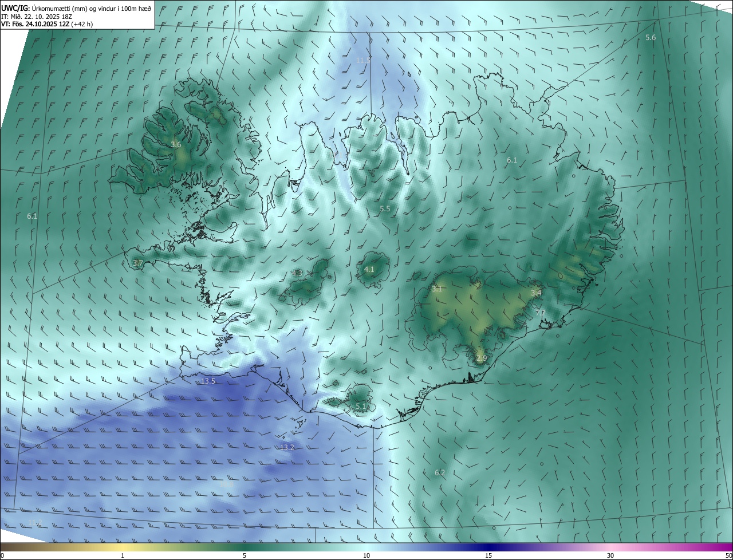Click the 13.5 value near the southwest coast

coord(208,381)
